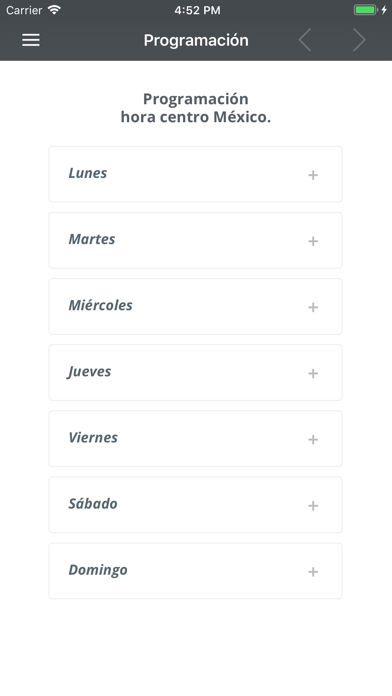392x696 pixels.
Task: Click the plus icon on Sábado row
Action: click(313, 506)
